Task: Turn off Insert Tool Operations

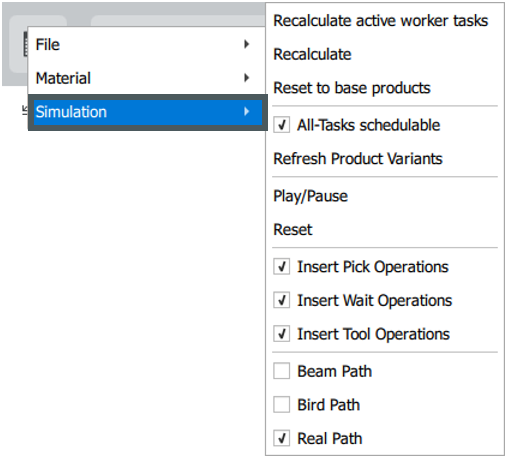Action: point(282,334)
